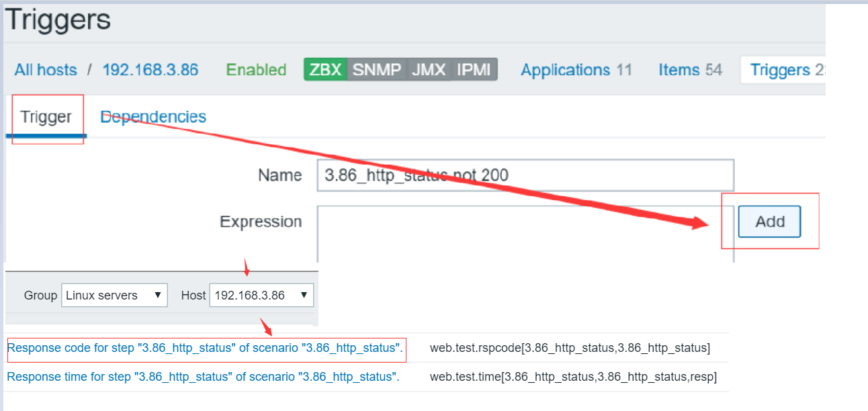
Task: Open the Triggers section tab
Action: point(783,70)
